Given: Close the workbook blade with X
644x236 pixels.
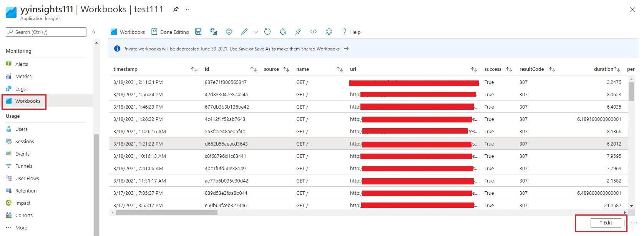Looking at the screenshot, I should 632,9.
